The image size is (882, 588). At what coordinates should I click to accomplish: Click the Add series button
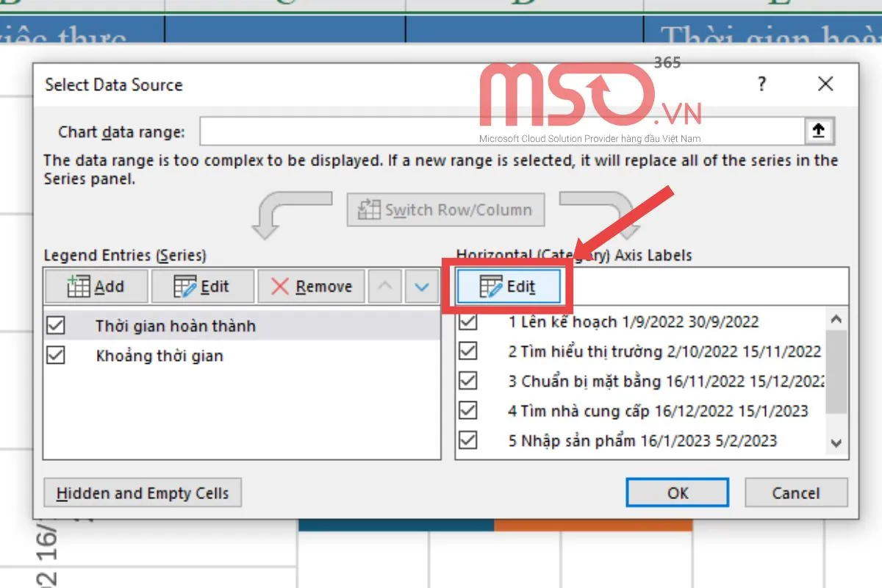tap(96, 287)
